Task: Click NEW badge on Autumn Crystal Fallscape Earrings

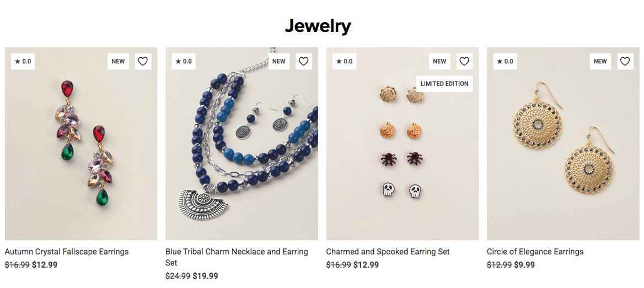Action: [118, 62]
